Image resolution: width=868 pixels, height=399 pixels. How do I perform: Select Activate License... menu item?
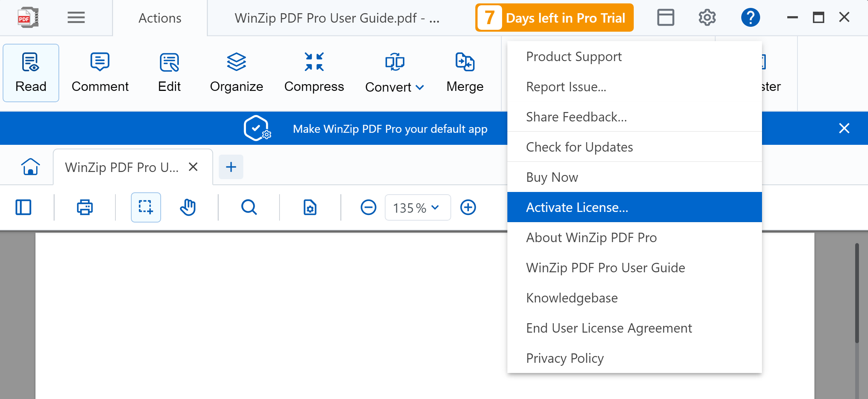634,207
